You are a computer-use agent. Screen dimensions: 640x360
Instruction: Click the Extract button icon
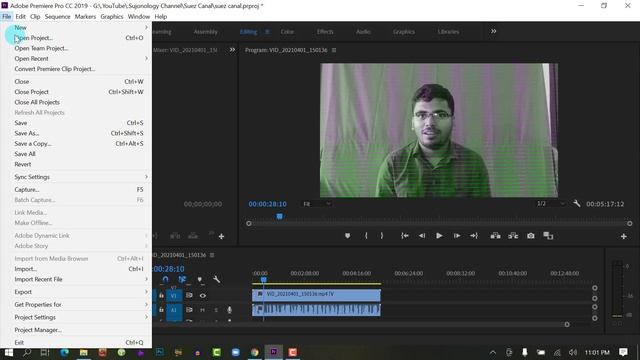click(x=513, y=236)
